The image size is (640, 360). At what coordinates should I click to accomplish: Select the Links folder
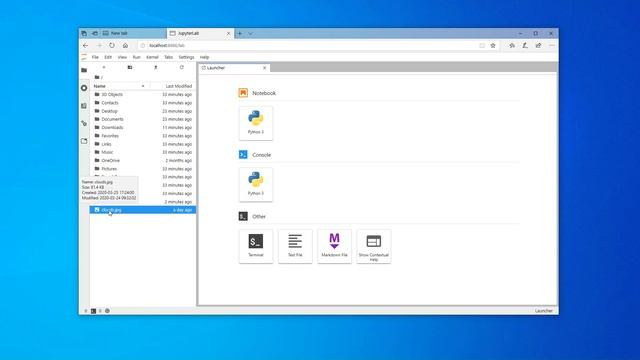(143, 144)
